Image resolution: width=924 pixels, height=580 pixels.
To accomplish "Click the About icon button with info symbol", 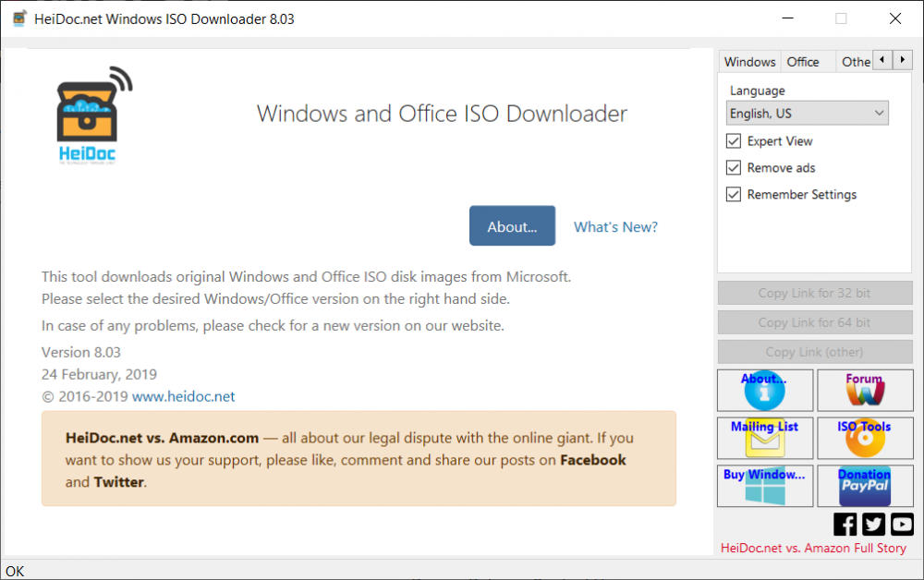I will point(765,391).
